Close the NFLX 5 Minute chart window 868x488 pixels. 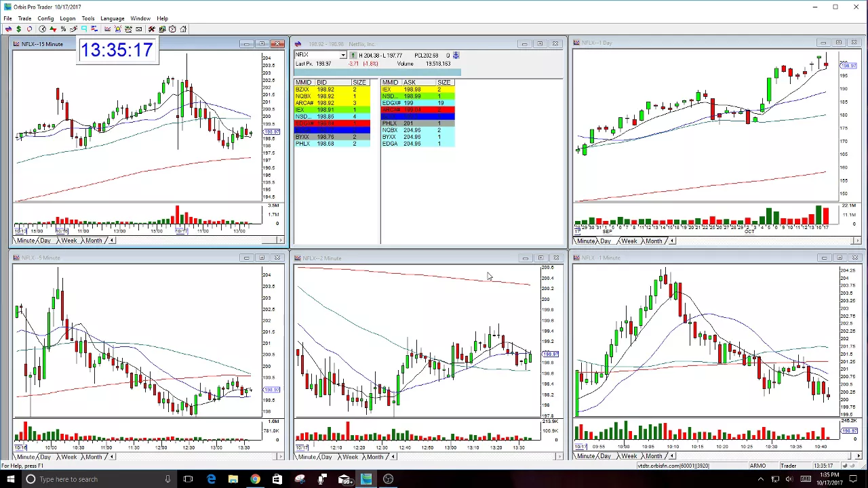click(277, 258)
